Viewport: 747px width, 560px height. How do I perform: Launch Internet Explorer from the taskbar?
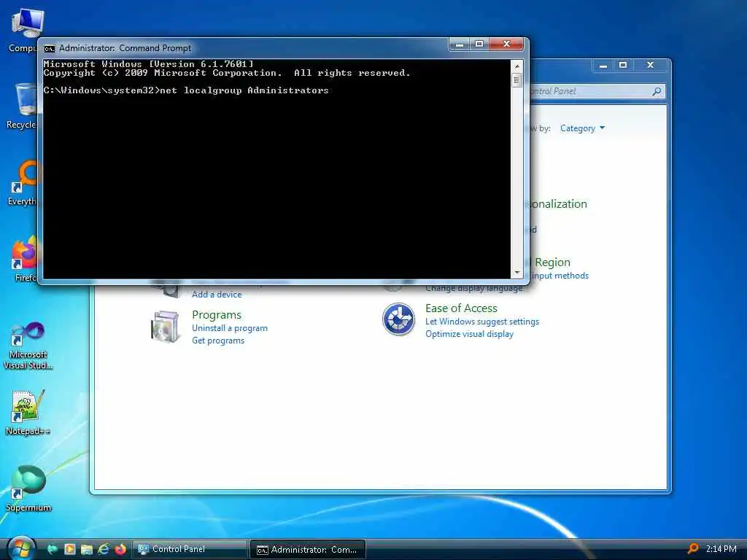pyautogui.click(x=103, y=550)
